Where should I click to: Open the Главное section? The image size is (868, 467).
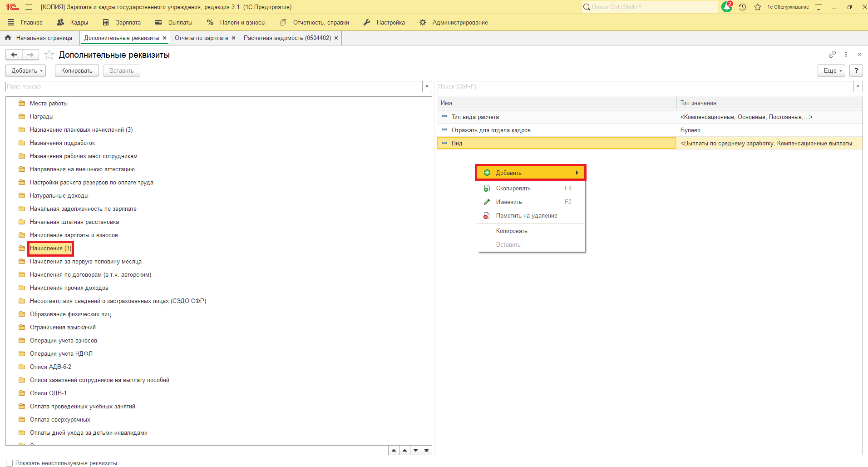[25, 23]
